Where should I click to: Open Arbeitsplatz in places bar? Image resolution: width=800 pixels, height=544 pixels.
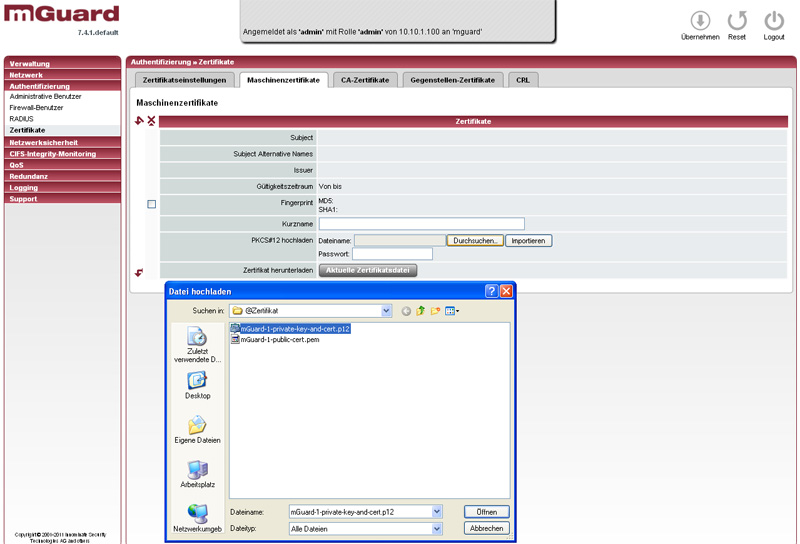pos(197,474)
